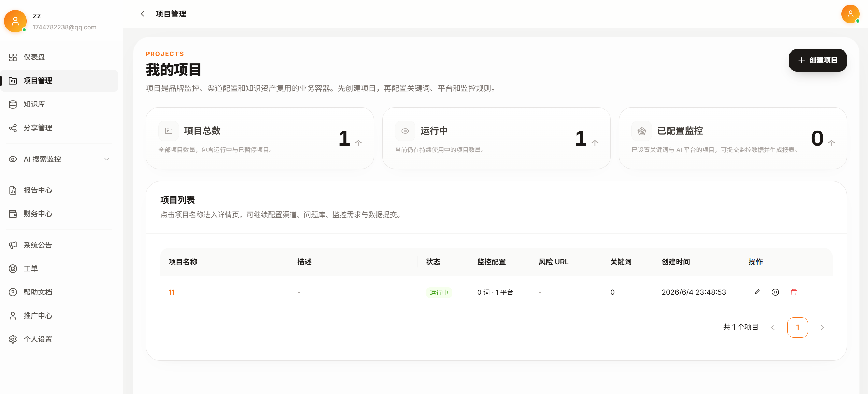Open 仪表盘 menu item
Viewport: 868px width, 394px height.
pos(59,57)
